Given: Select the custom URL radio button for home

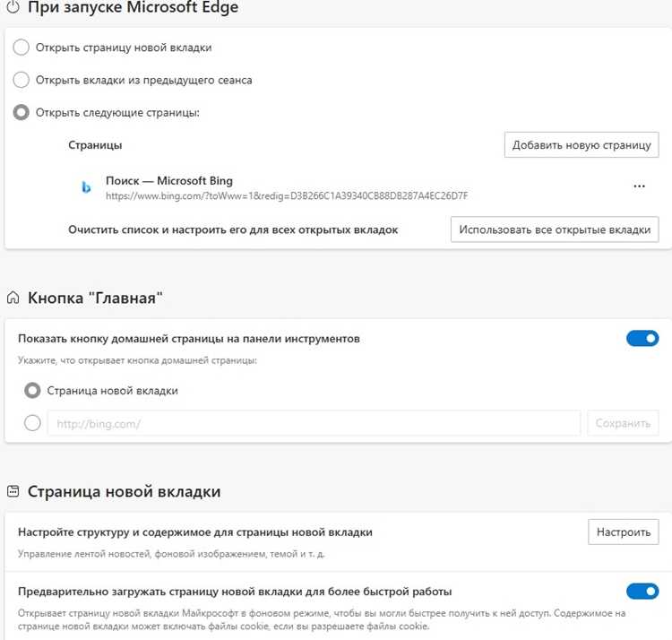Looking at the screenshot, I should pos(32,423).
